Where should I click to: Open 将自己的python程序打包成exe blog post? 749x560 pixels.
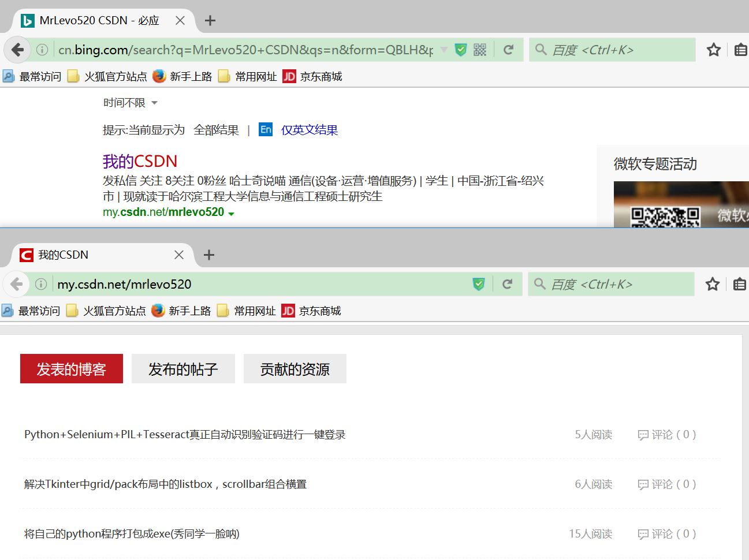coord(132,534)
